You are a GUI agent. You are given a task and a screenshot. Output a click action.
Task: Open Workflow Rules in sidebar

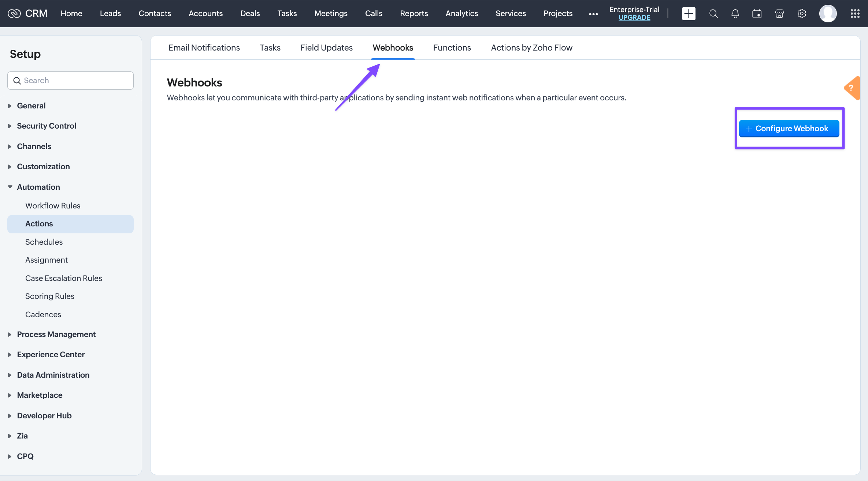click(53, 206)
